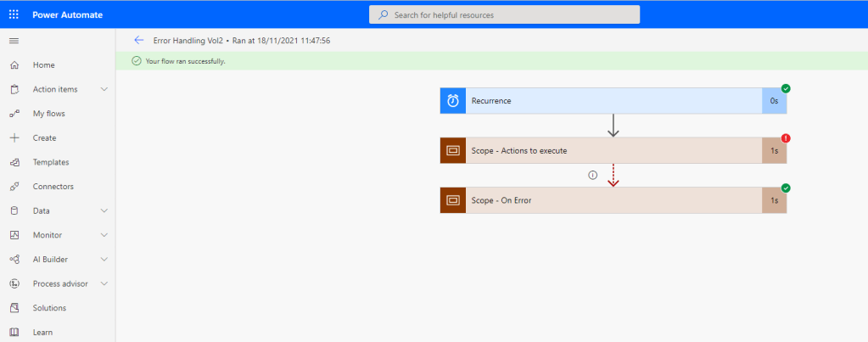The height and width of the screenshot is (342, 868).
Task: Expand the Scope - On Error action card
Action: tap(611, 200)
